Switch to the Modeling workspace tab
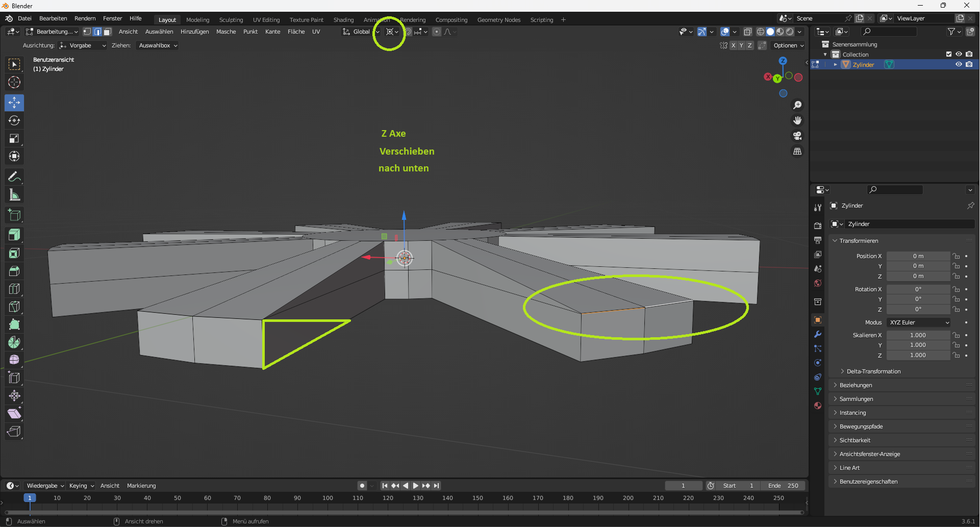This screenshot has height=527, width=980. 197,20
